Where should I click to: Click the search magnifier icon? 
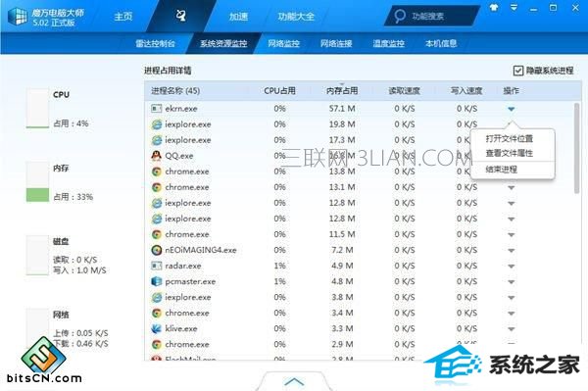400,16
